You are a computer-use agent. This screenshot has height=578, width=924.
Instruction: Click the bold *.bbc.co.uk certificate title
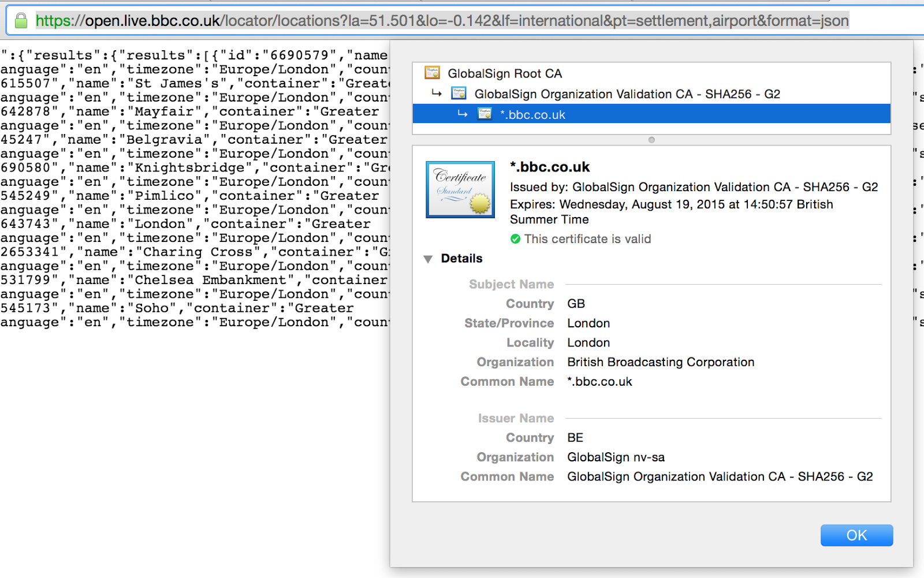tap(550, 167)
